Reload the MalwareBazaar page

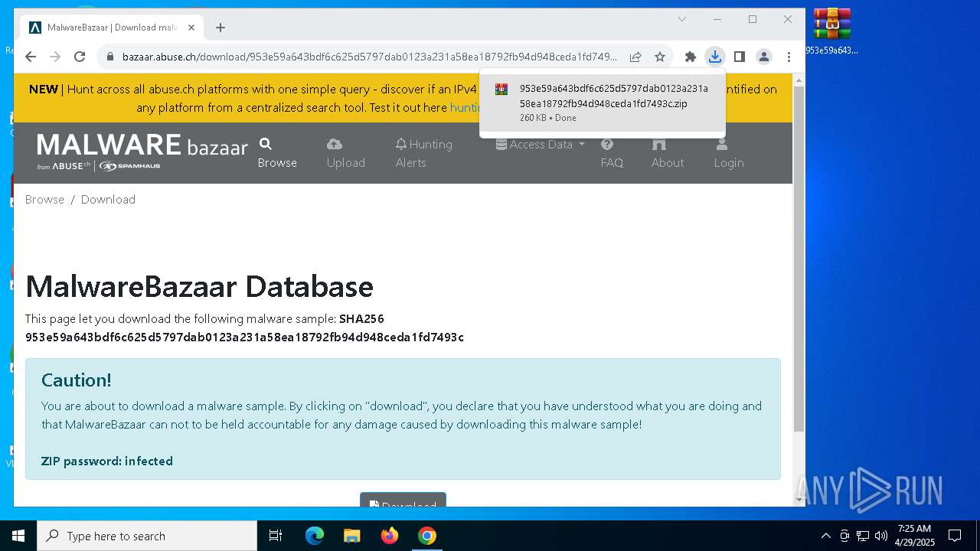click(x=80, y=57)
